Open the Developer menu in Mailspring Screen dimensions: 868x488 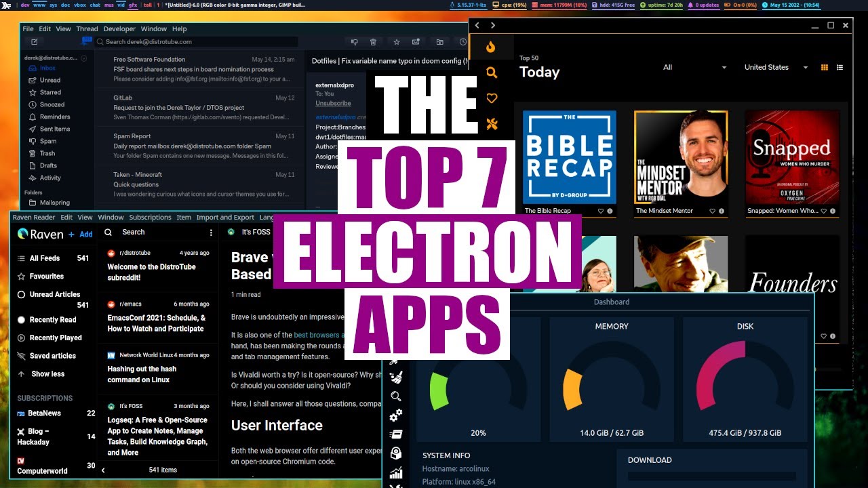[119, 29]
